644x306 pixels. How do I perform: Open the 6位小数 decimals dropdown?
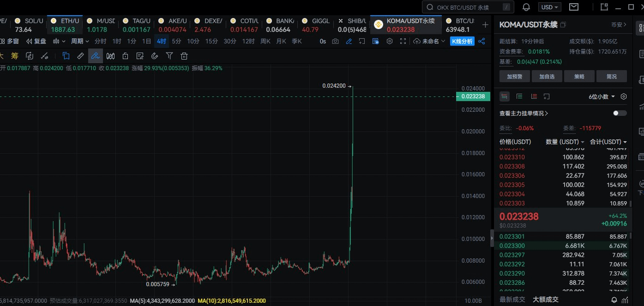pyautogui.click(x=602, y=96)
